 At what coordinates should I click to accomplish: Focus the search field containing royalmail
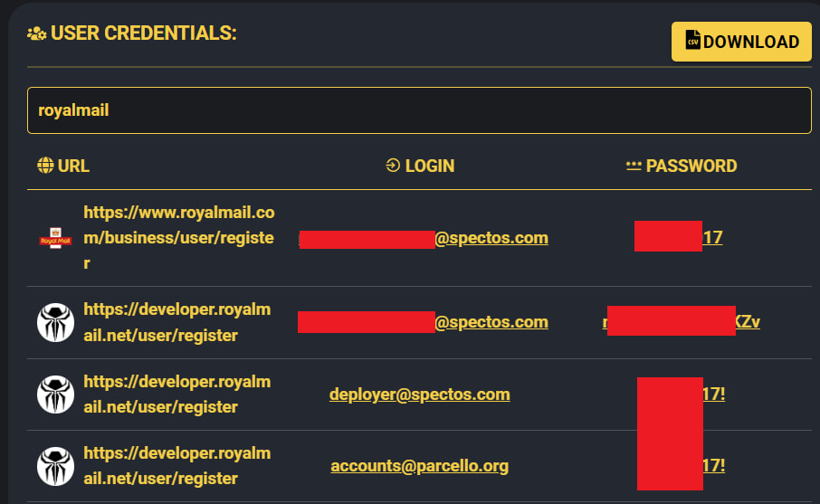(x=419, y=110)
